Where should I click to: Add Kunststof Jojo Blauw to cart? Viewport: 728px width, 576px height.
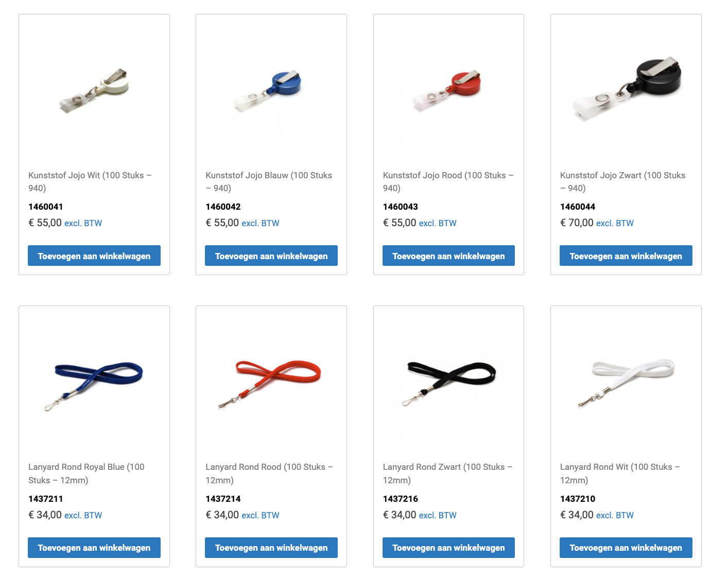coord(271,256)
